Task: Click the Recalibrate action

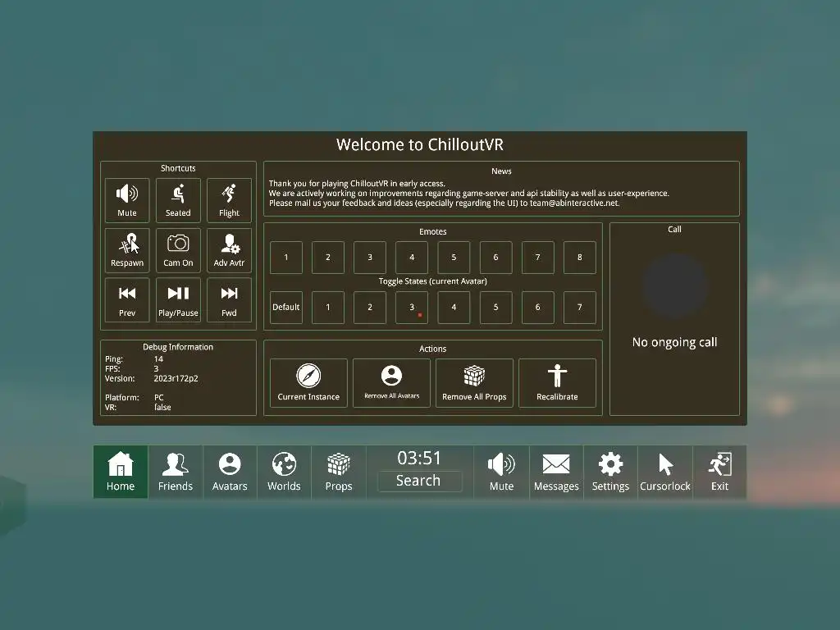Action: point(557,383)
